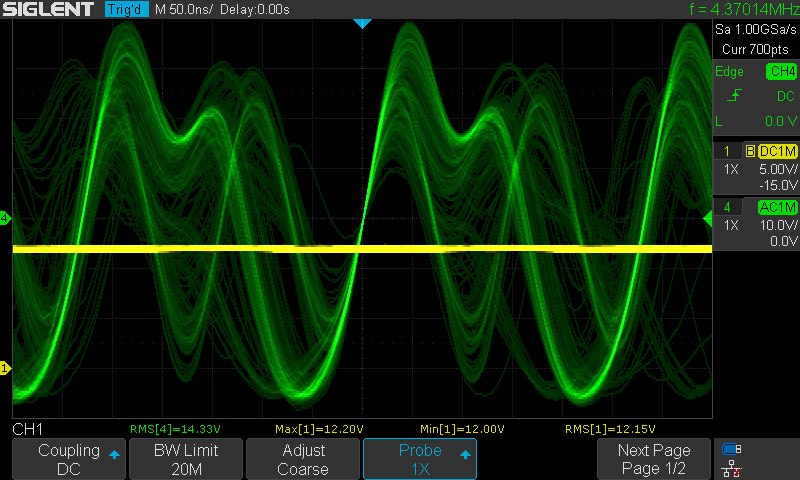800x480 pixels.
Task: Click the Sa 1.00GSa/s sample rate
Action: click(x=756, y=30)
